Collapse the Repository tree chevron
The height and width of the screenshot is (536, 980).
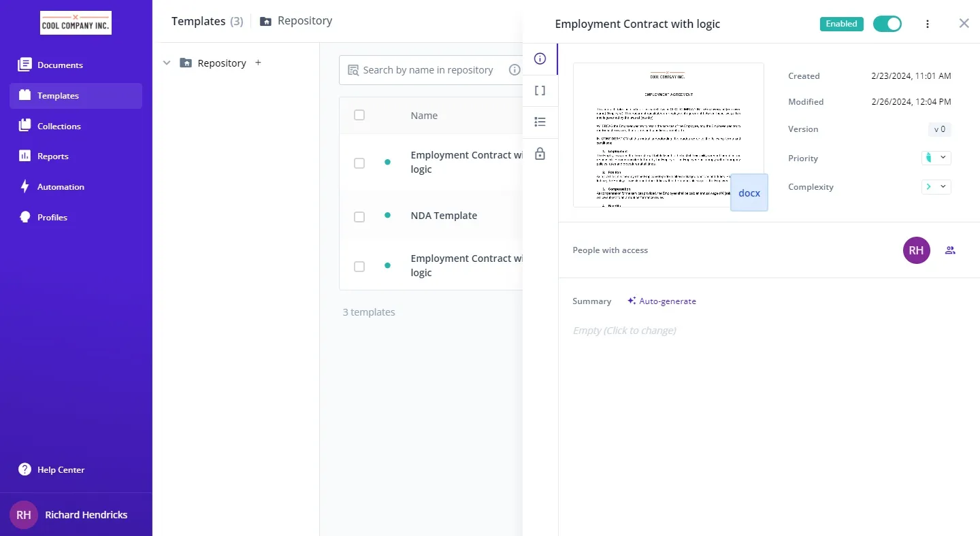167,63
